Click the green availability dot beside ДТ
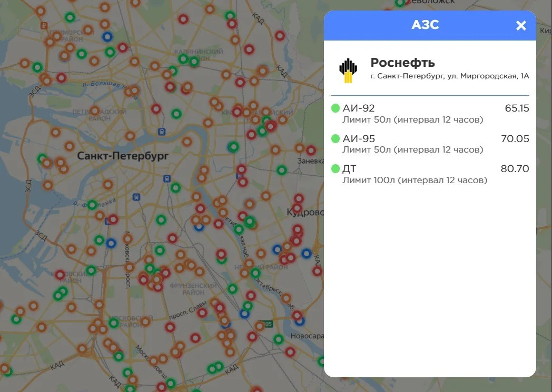 tap(336, 169)
